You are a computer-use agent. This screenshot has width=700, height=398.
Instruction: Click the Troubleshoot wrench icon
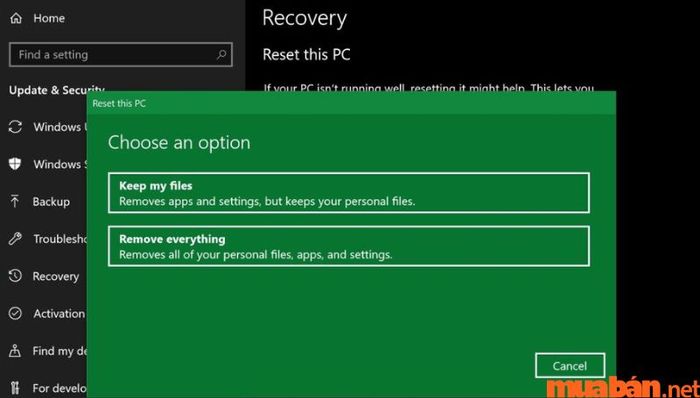tap(15, 239)
